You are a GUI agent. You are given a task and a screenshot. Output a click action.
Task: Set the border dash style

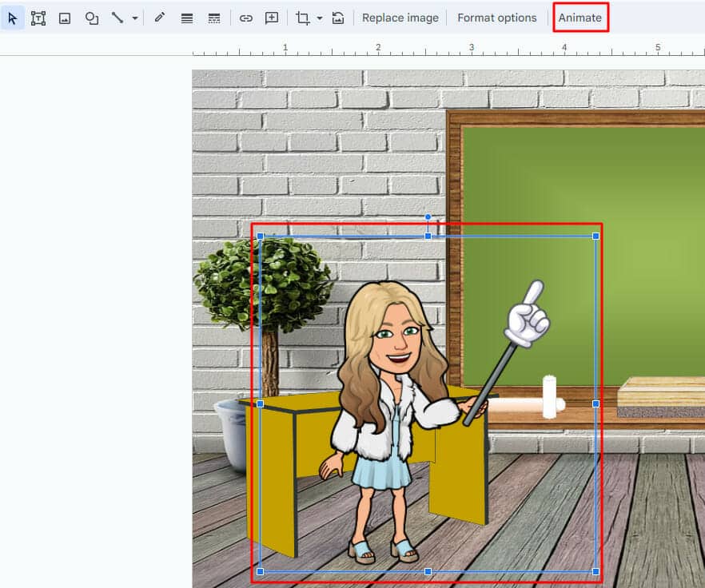pyautogui.click(x=214, y=17)
